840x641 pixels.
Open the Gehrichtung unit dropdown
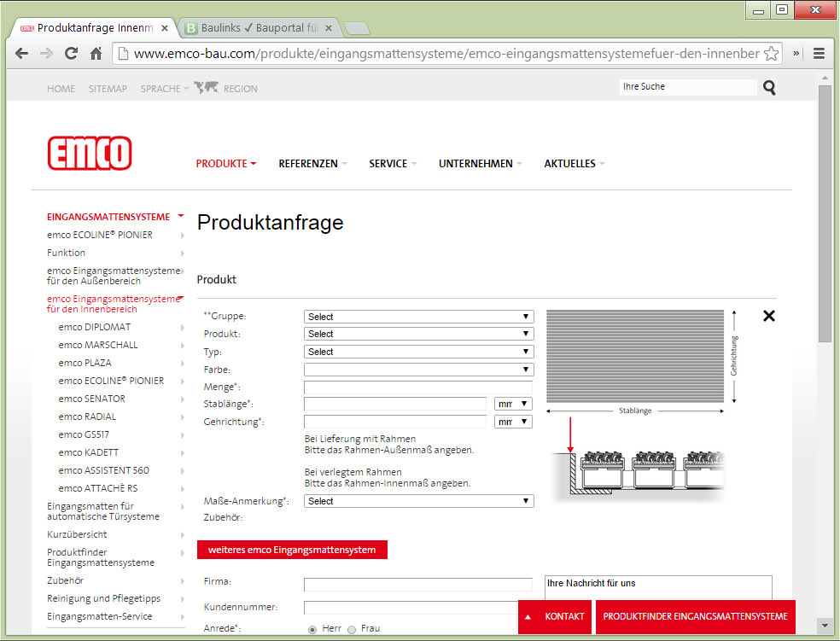pyautogui.click(x=513, y=422)
